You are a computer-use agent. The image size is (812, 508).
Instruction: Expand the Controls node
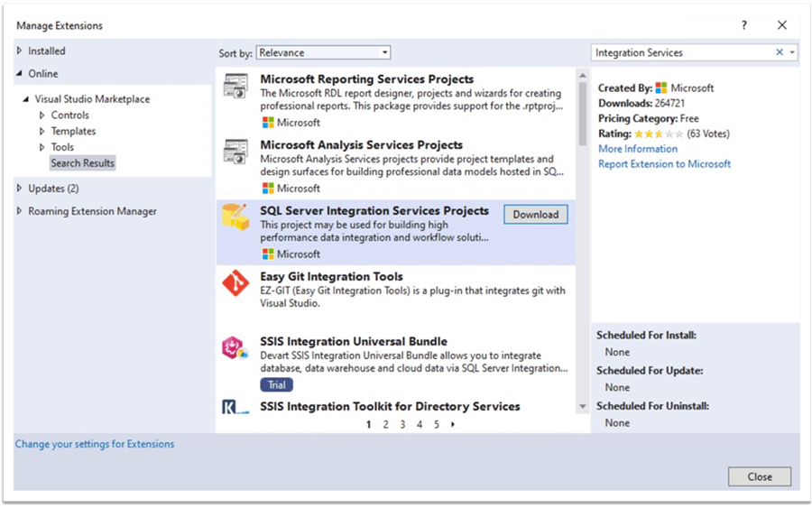pos(42,115)
